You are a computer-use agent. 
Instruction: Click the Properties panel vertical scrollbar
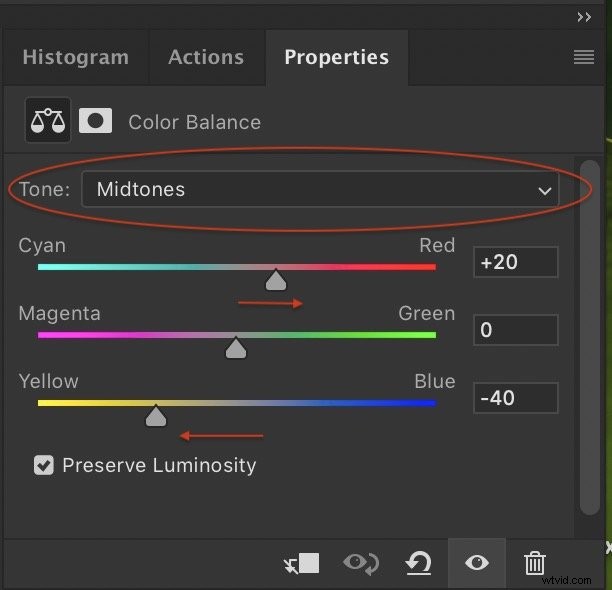click(589, 338)
